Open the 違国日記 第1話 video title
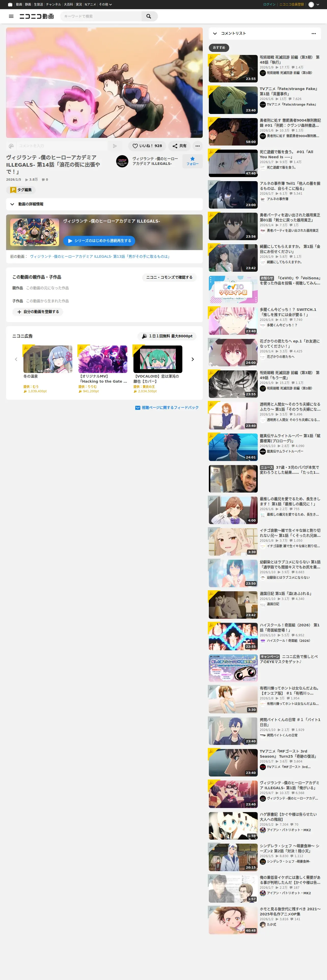 click(286, 594)
